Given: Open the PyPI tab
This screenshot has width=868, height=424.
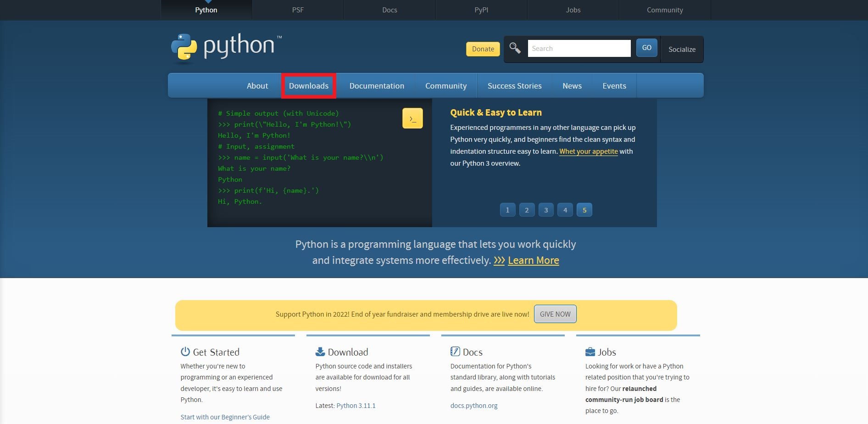Looking at the screenshot, I should (481, 10).
